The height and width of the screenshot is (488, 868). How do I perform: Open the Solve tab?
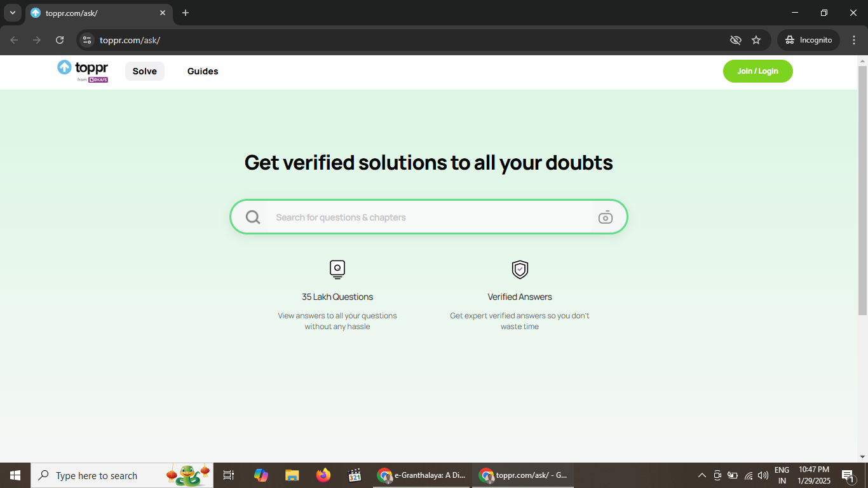(145, 71)
